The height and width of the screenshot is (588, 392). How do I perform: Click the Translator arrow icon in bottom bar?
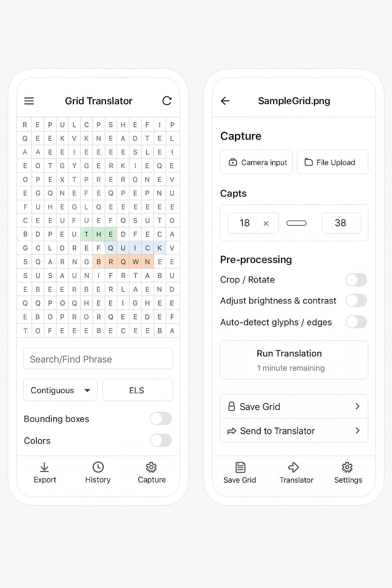tap(293, 467)
